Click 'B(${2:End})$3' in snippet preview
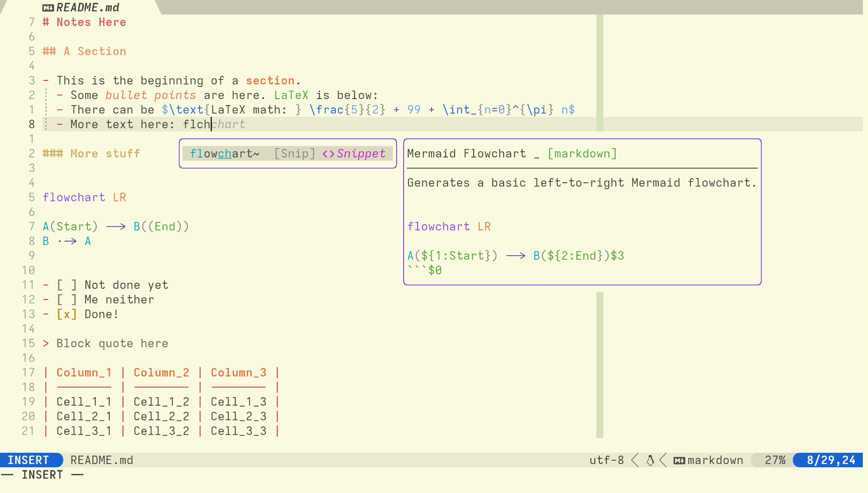868x493 pixels. point(579,256)
